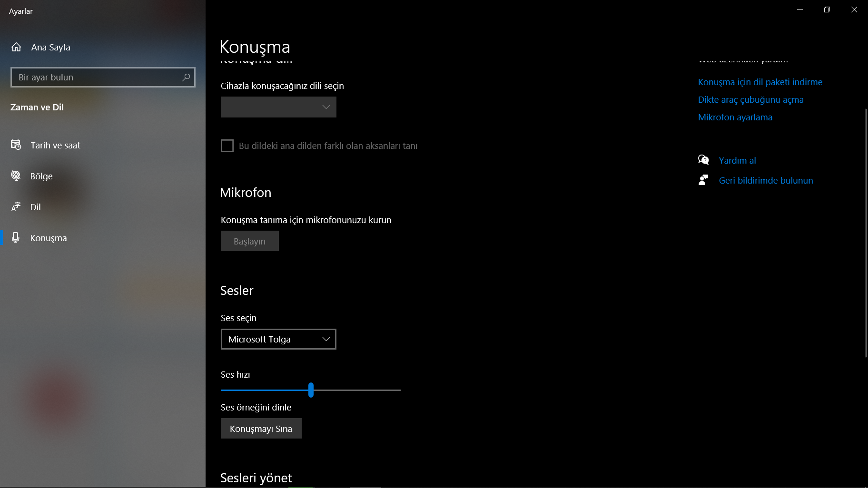
Task: Open Mikrofon ayarlama help link
Action: click(x=735, y=117)
